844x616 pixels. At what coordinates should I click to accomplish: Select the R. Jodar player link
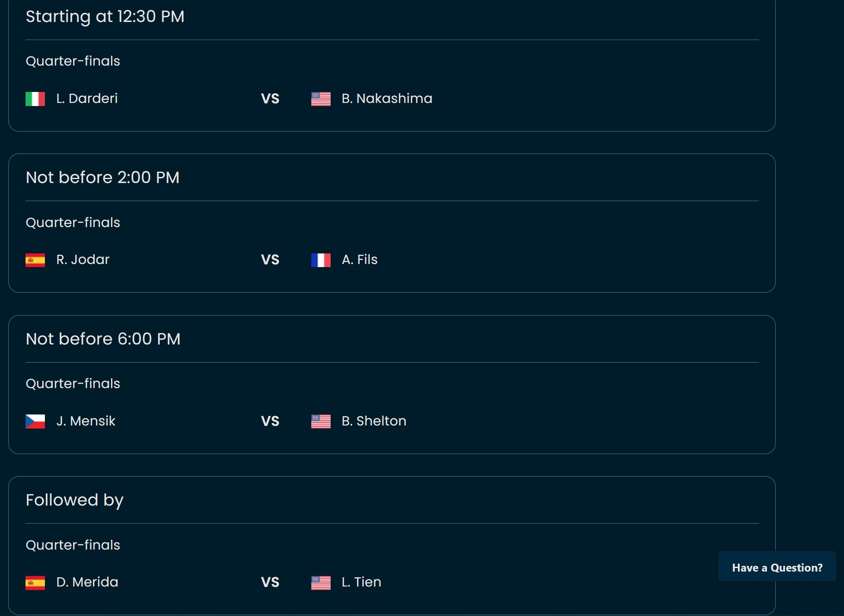tap(83, 260)
